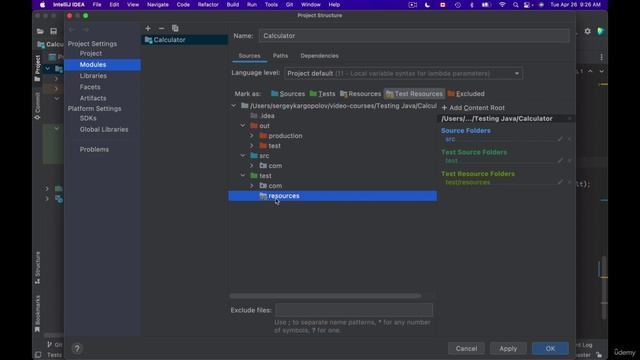Viewport: 640px width, 360px height.
Task: Click the module Name field
Action: [x=414, y=36]
